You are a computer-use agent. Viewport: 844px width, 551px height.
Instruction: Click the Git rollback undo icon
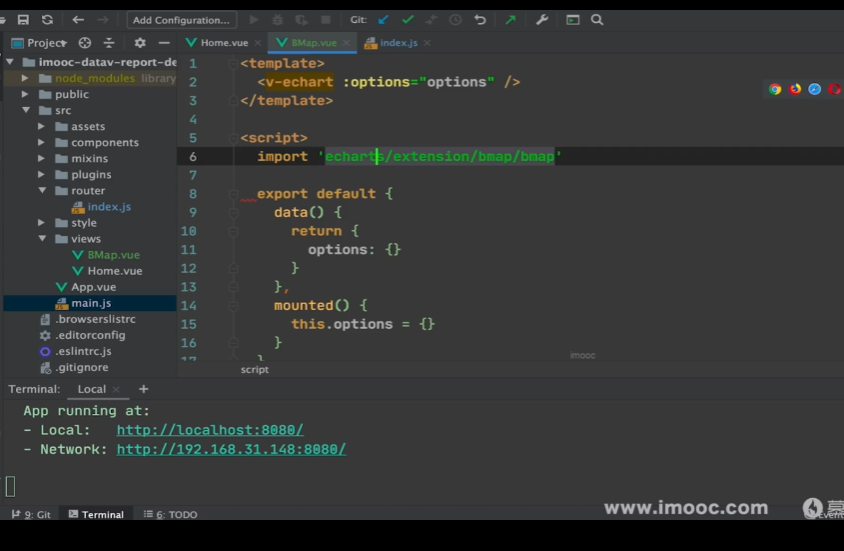480,20
